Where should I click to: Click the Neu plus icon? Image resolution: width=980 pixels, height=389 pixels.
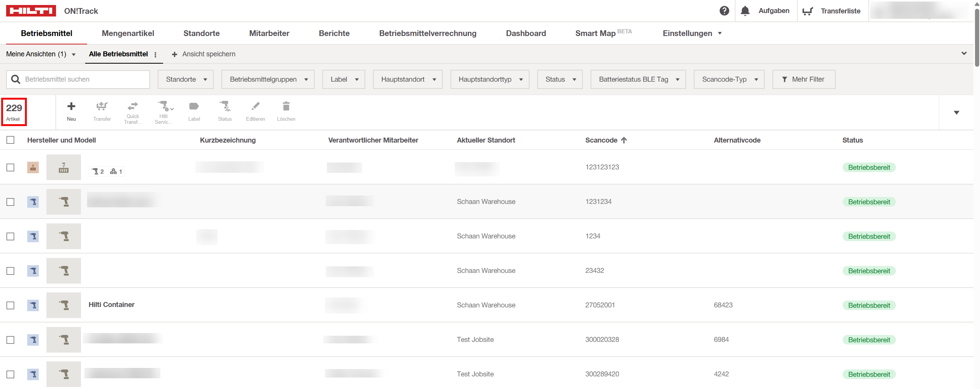tap(71, 107)
